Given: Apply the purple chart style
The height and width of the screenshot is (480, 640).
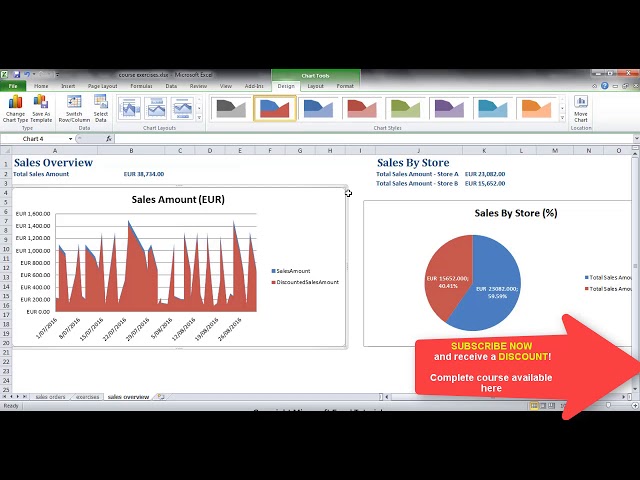Looking at the screenshot, I should click(449, 109).
